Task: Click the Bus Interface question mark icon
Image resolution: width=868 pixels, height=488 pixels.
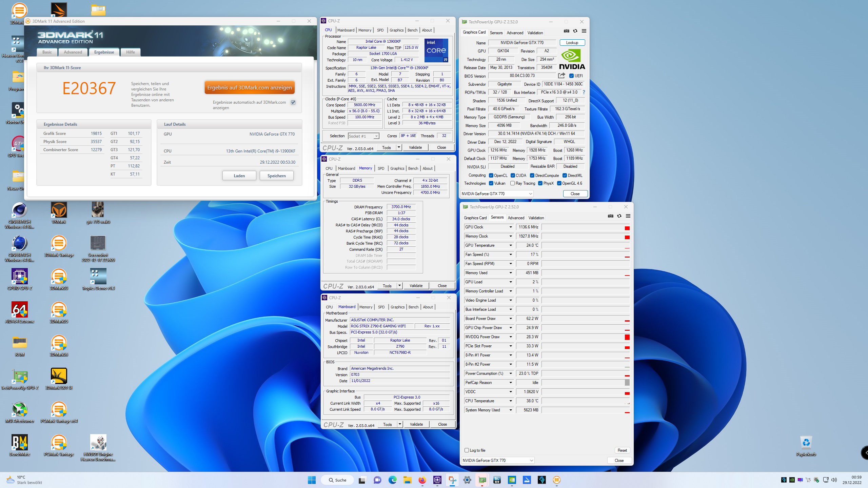Action: [x=584, y=92]
